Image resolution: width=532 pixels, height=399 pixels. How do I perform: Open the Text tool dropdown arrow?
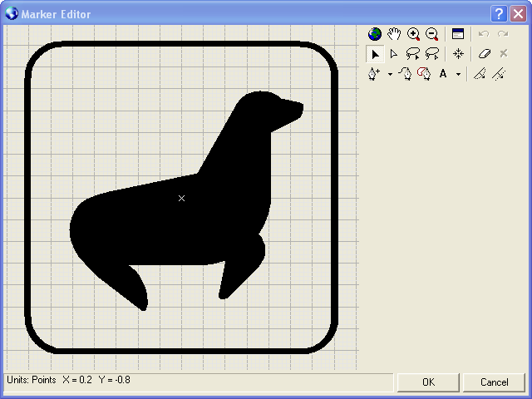[x=458, y=74]
